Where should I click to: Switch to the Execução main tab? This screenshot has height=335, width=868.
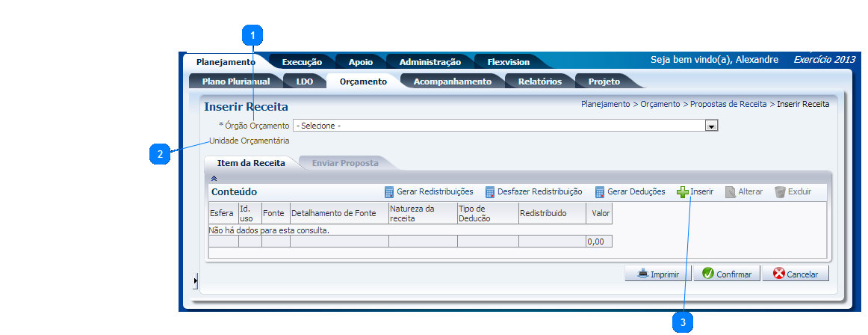pyautogui.click(x=302, y=62)
